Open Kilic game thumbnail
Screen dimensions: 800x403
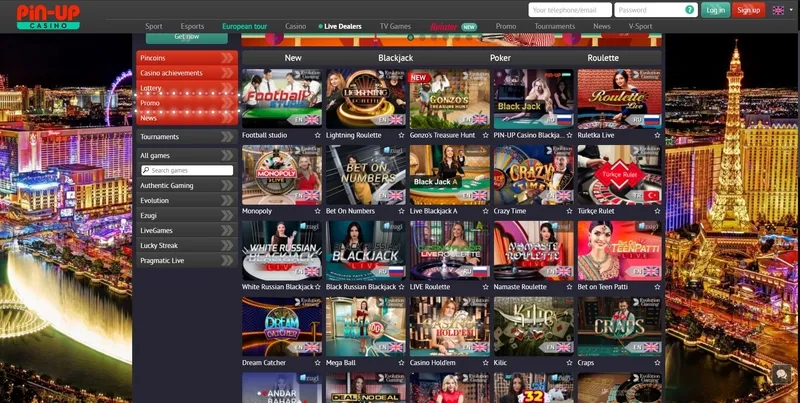click(534, 326)
